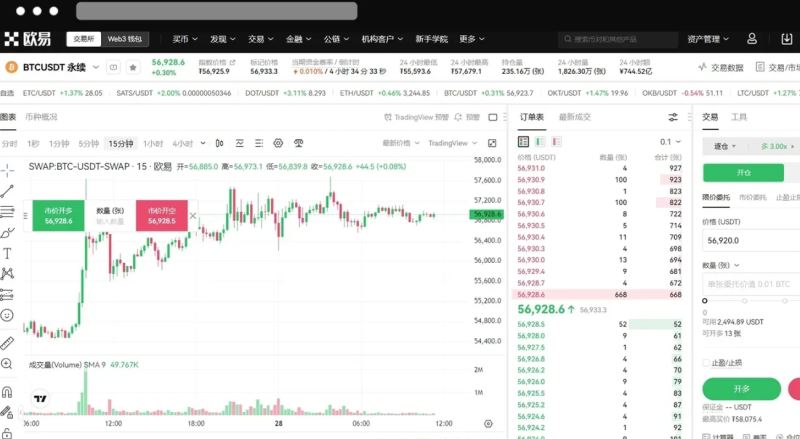Image resolution: width=800 pixels, height=439 pixels.
Task: Click the 市价开空 56,928.5 button
Action: click(x=162, y=215)
